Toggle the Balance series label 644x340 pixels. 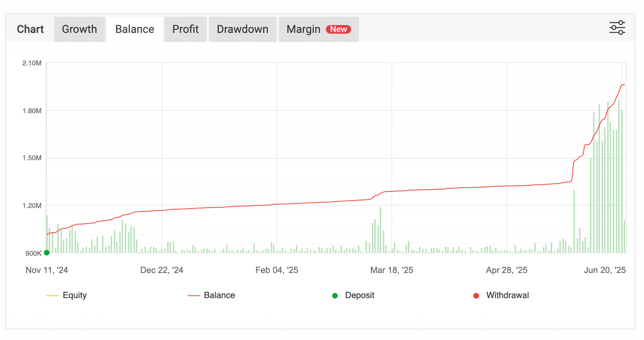[x=219, y=295]
